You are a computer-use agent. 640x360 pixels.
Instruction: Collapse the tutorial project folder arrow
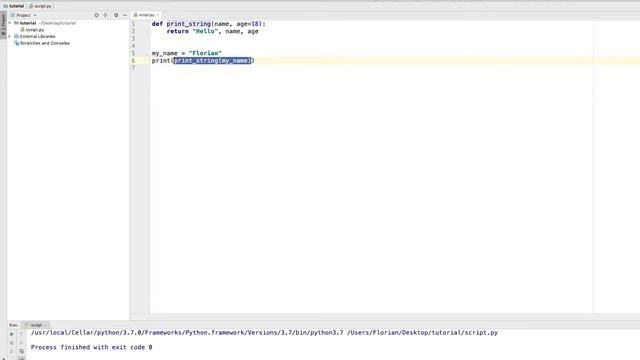click(x=10, y=23)
